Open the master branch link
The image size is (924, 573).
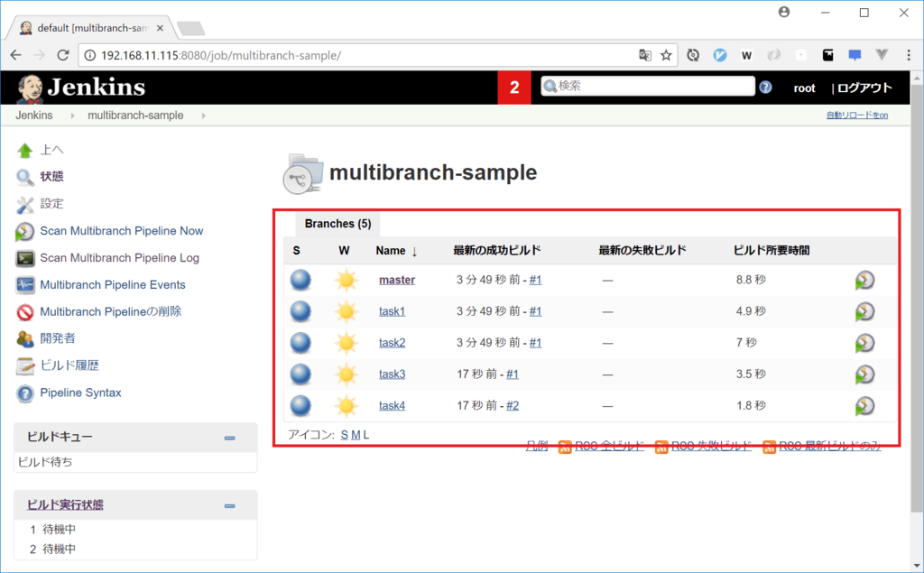[x=397, y=280]
